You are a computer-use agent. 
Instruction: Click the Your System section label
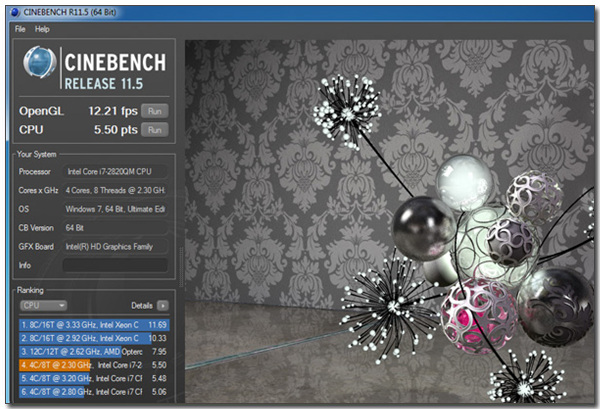click(36, 154)
